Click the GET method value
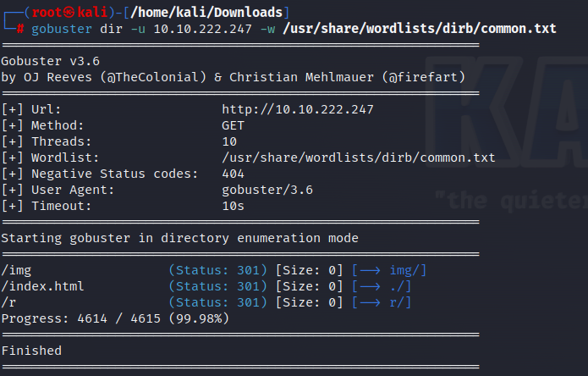 [x=233, y=125]
